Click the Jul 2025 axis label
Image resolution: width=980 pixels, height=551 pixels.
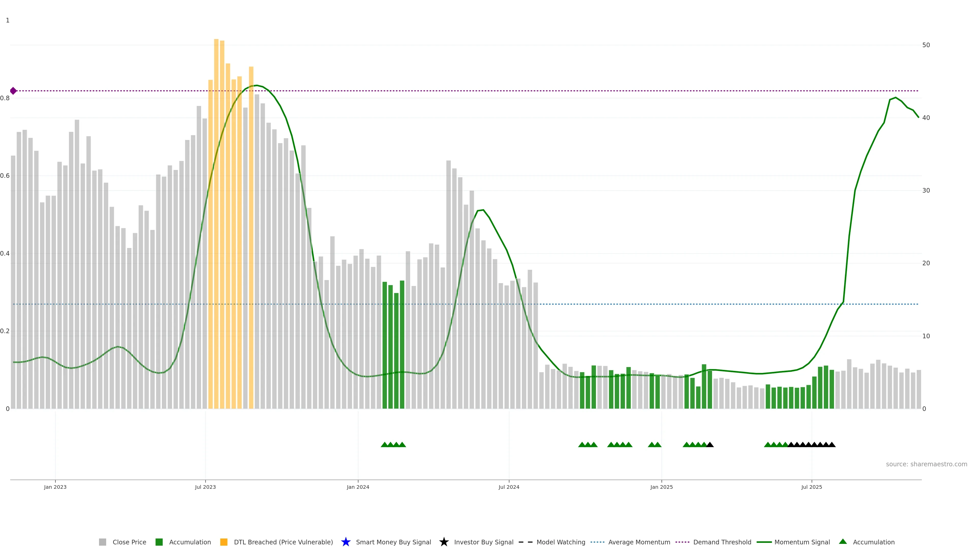812,487
